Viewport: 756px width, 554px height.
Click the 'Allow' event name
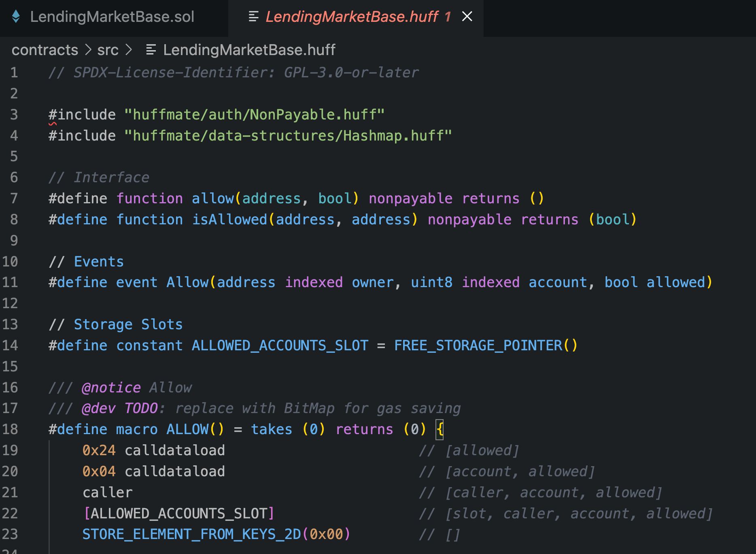click(187, 282)
